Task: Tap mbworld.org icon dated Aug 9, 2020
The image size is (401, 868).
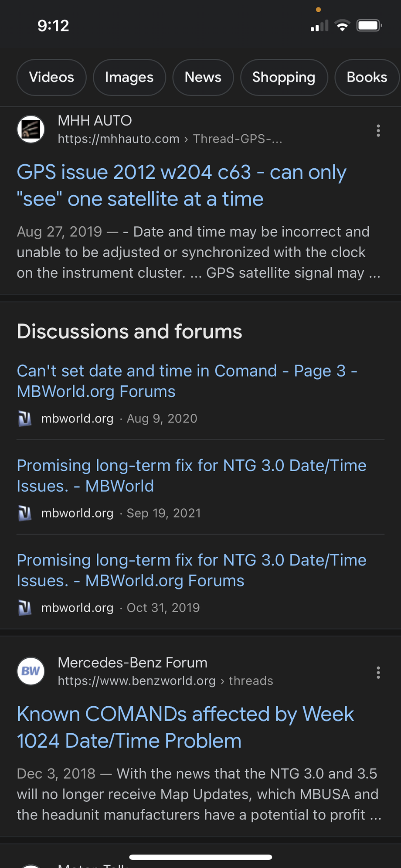Action: tap(25, 419)
